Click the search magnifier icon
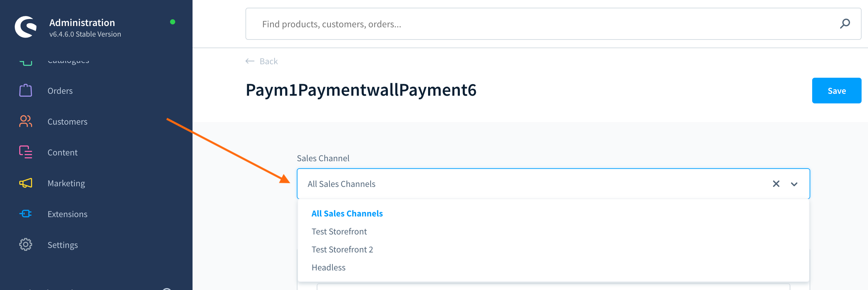Image resolution: width=868 pixels, height=290 pixels. point(845,24)
